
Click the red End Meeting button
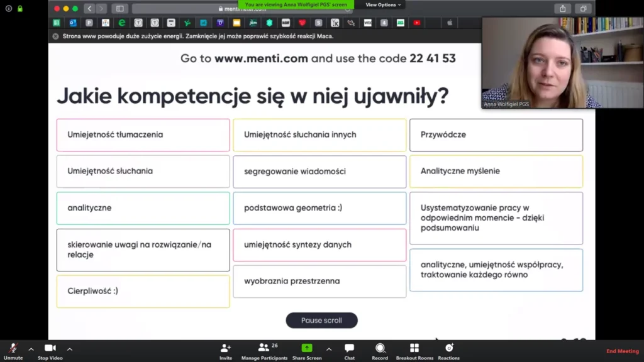(x=622, y=351)
